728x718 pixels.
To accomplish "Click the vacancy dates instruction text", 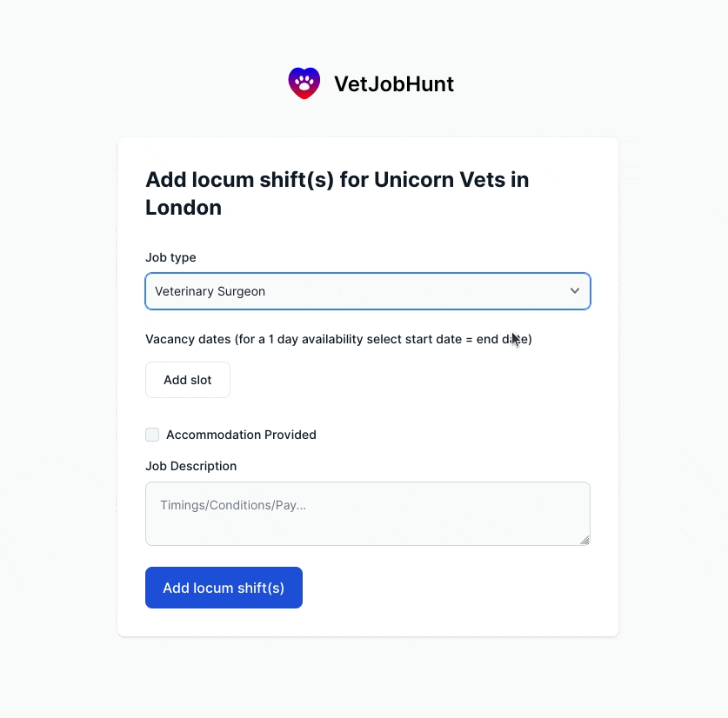I will point(337,339).
